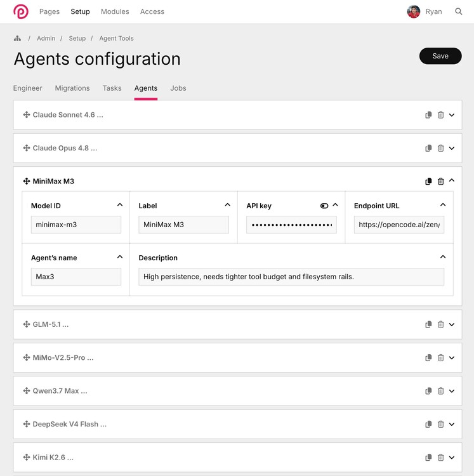Clone the Qwen3.7 Max item
474x476 pixels.
428,391
